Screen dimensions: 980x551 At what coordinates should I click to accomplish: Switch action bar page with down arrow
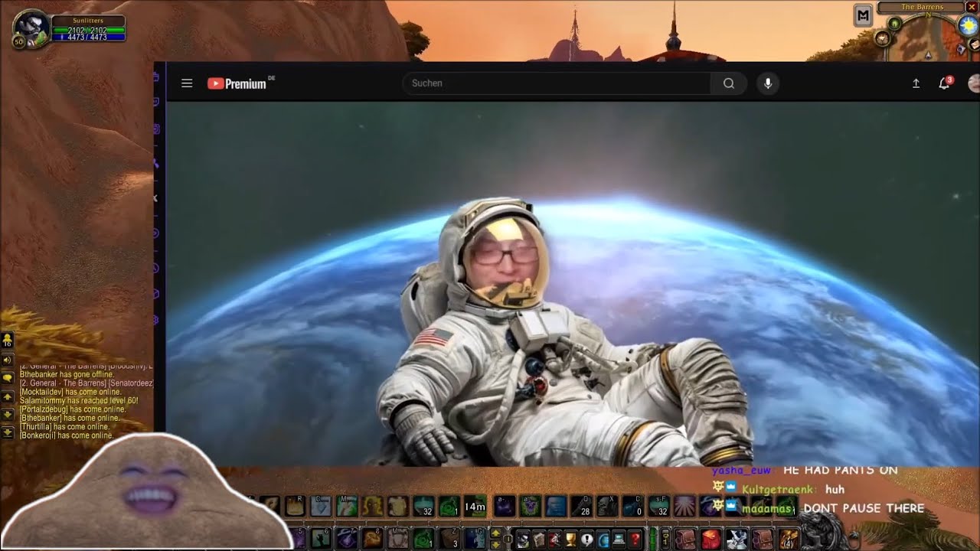point(496,544)
